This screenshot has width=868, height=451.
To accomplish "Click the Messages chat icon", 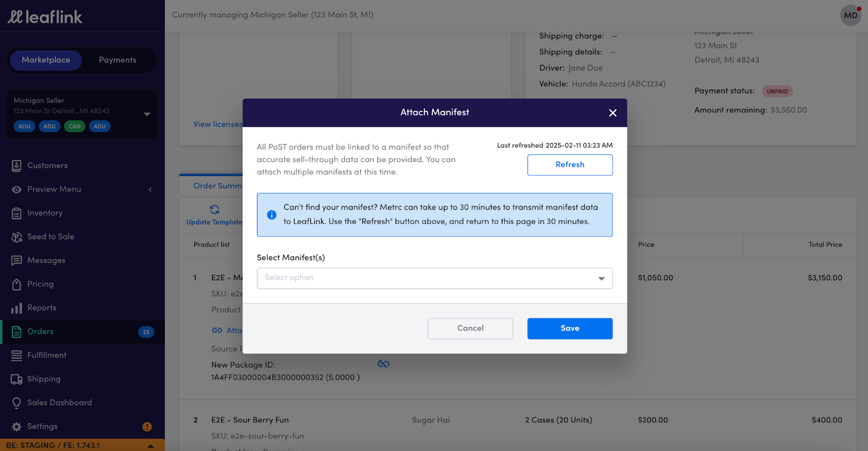I will [x=17, y=261].
